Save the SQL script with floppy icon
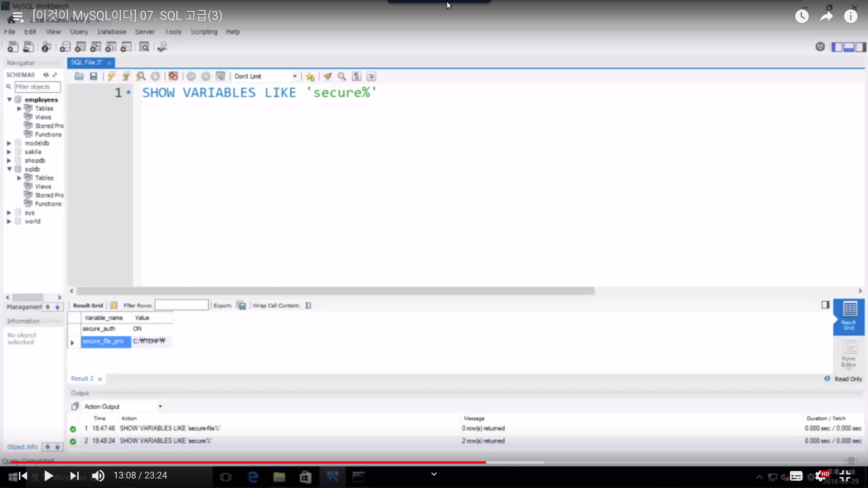868x488 pixels. click(x=94, y=76)
